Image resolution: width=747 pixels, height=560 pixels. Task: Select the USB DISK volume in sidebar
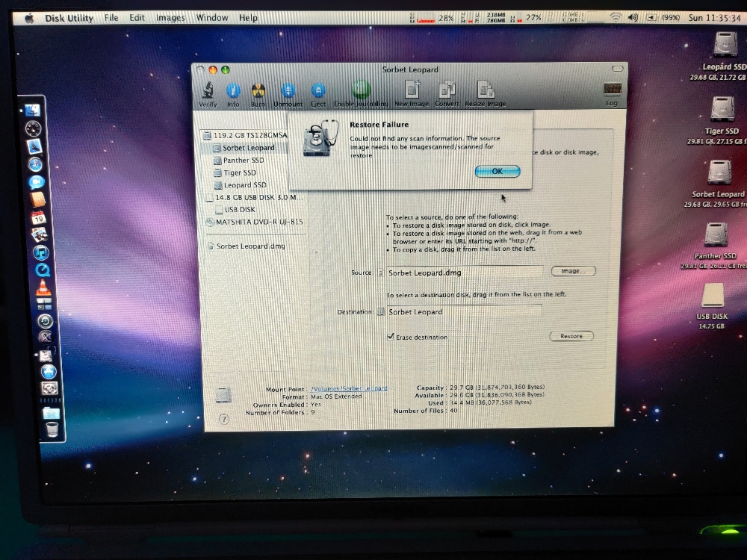click(x=235, y=210)
